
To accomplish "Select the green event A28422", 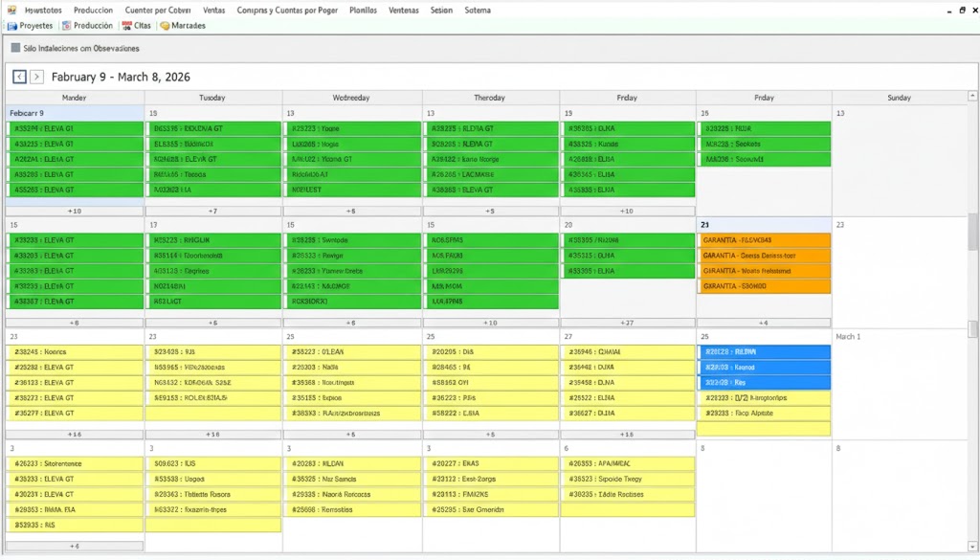I will pos(491,159).
